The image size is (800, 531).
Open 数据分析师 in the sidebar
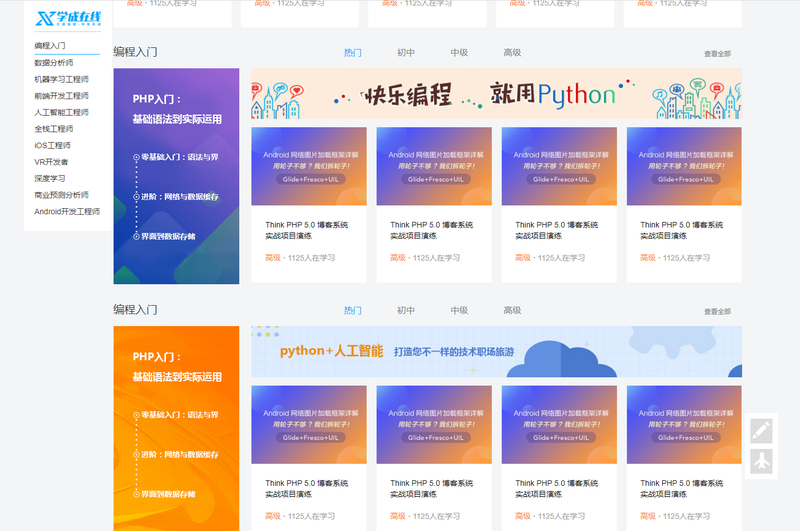pyautogui.click(x=54, y=62)
